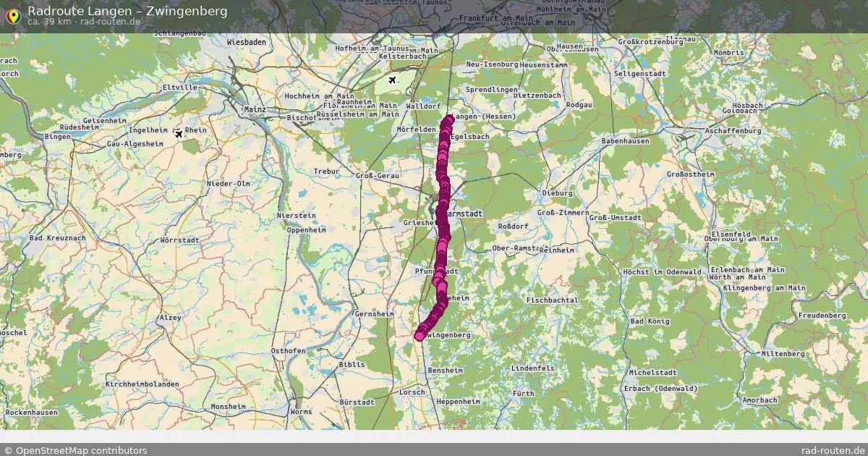Click the OpenStreetMap contributors attribution
Image resolution: width=868 pixels, height=456 pixels.
[x=76, y=450]
